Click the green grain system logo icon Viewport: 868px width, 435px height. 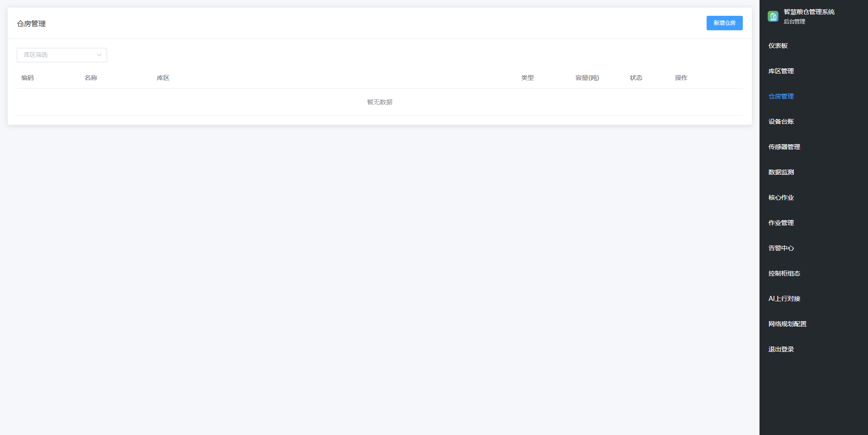[773, 17]
